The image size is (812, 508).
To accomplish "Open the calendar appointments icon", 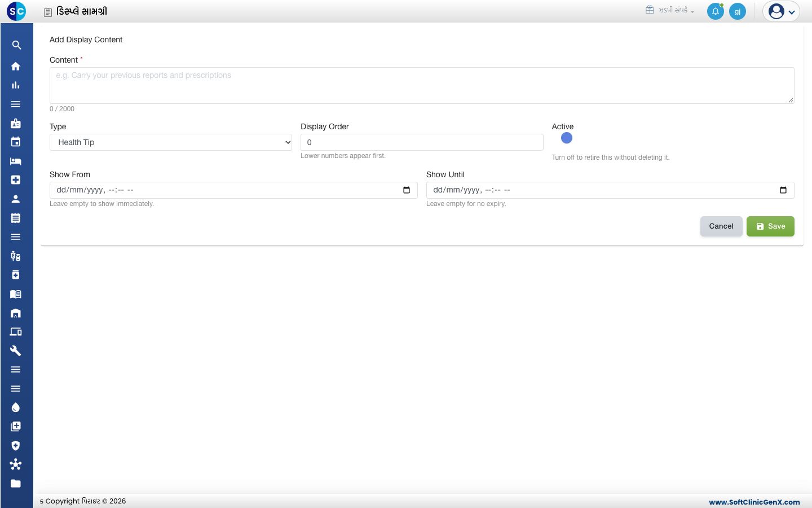I will pos(16,142).
